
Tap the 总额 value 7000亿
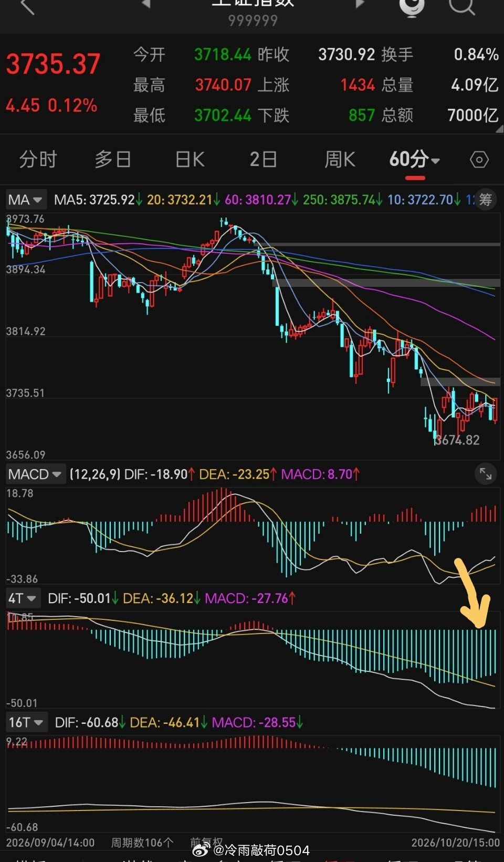pyautogui.click(x=472, y=115)
